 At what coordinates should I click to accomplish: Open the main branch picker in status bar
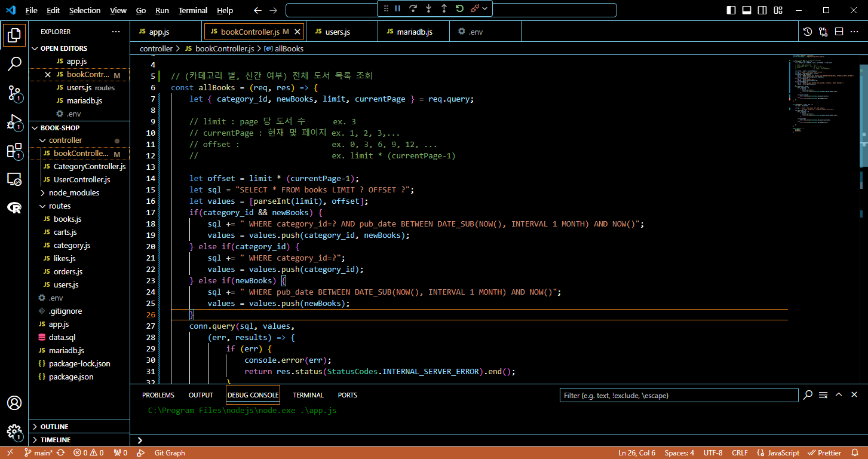(38, 453)
